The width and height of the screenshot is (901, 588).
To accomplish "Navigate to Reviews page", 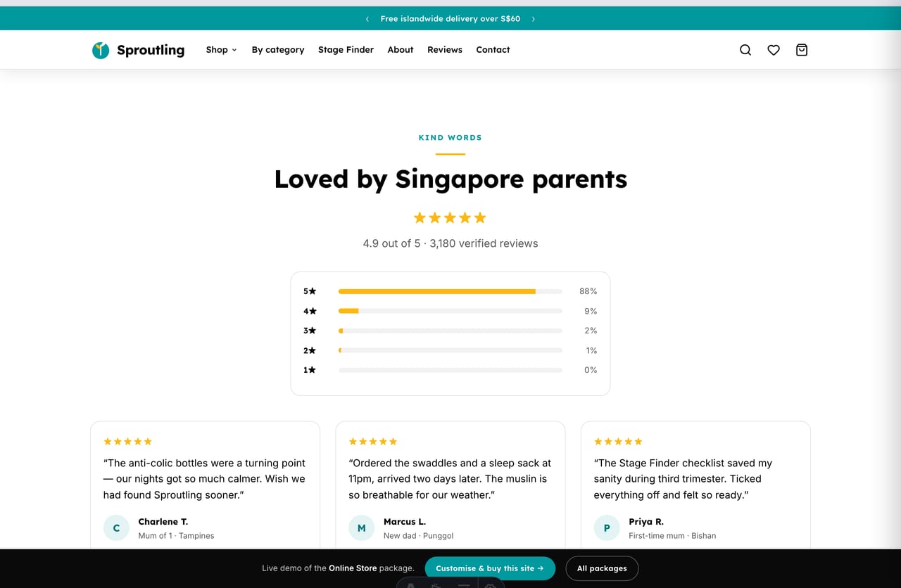I will point(445,50).
